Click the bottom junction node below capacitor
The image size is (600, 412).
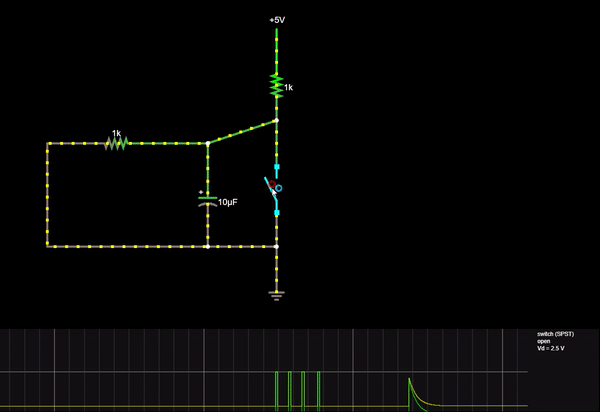tap(208, 247)
